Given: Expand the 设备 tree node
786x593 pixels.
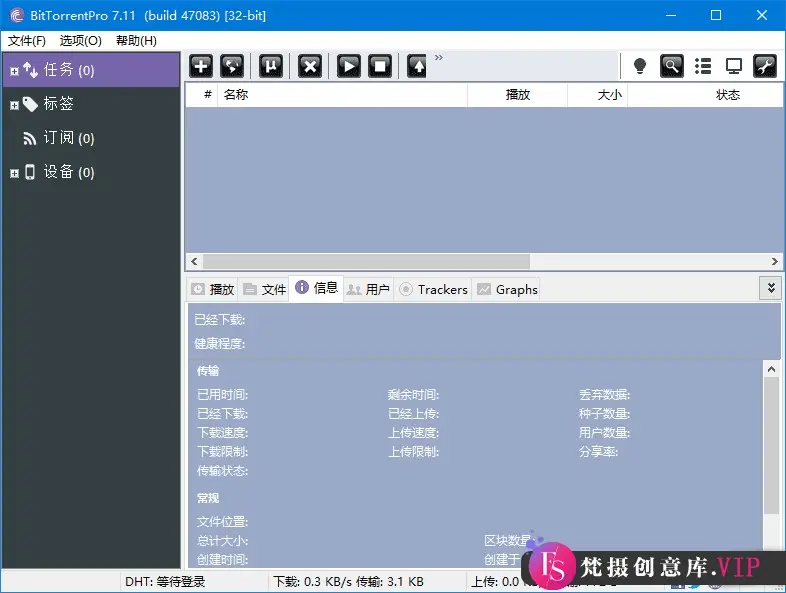Looking at the screenshot, I should (x=15, y=173).
